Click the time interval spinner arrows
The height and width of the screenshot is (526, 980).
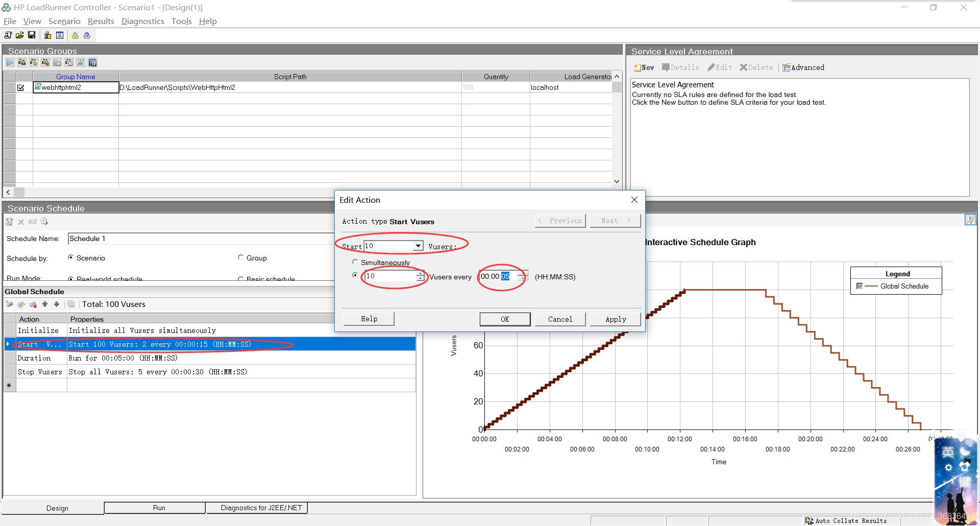pyautogui.click(x=522, y=276)
